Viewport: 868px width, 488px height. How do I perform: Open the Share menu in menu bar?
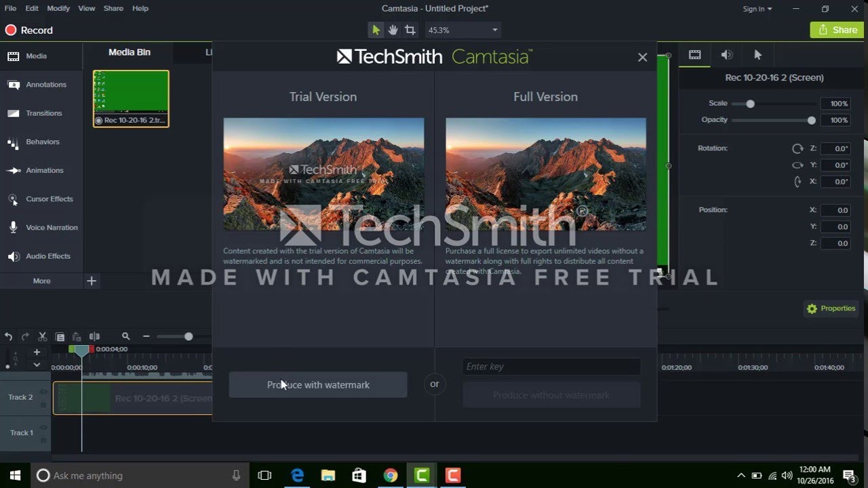[113, 8]
